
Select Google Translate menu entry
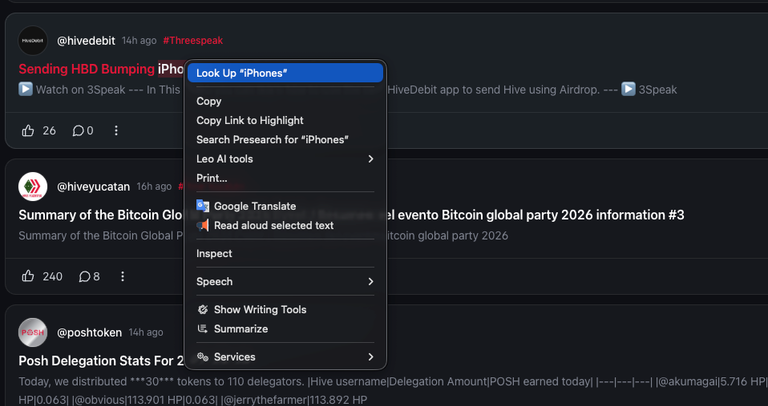pyautogui.click(x=285, y=206)
